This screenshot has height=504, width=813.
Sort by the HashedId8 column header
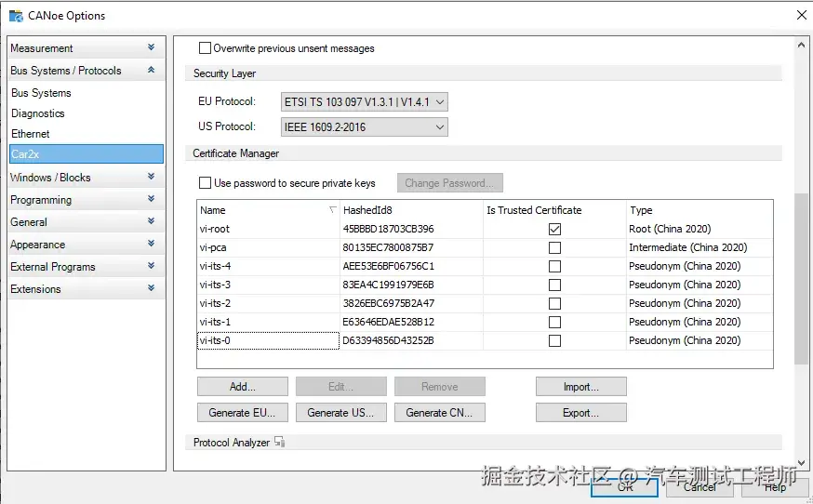tap(411, 210)
